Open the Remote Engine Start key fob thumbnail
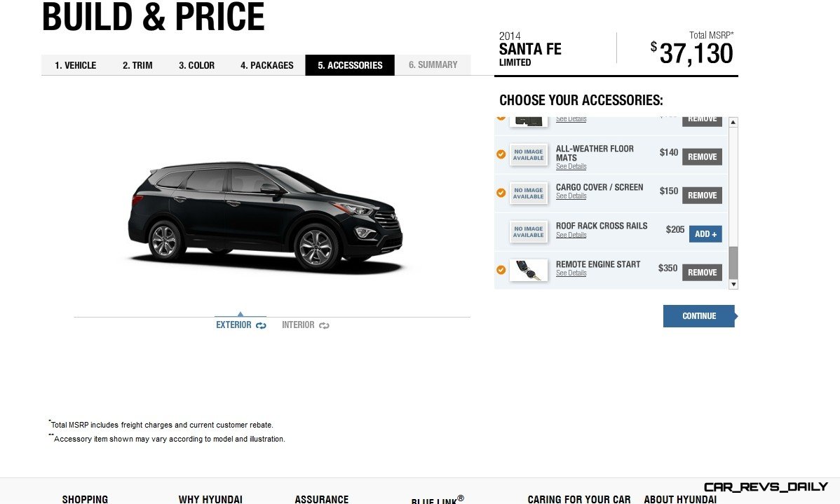This screenshot has width=840, height=504. pos(528,271)
